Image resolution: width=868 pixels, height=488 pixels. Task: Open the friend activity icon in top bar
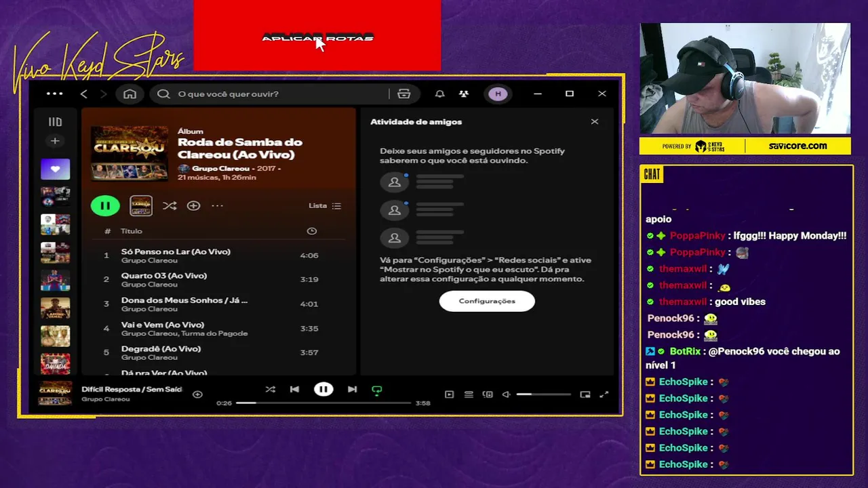pyautogui.click(x=464, y=94)
